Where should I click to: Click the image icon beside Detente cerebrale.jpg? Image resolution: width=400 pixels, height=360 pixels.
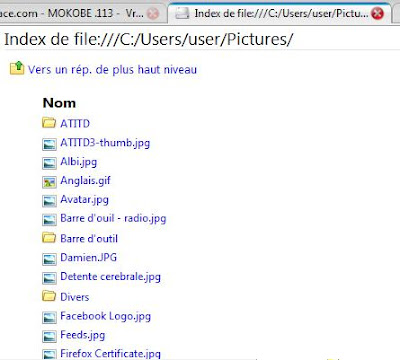tap(49, 278)
